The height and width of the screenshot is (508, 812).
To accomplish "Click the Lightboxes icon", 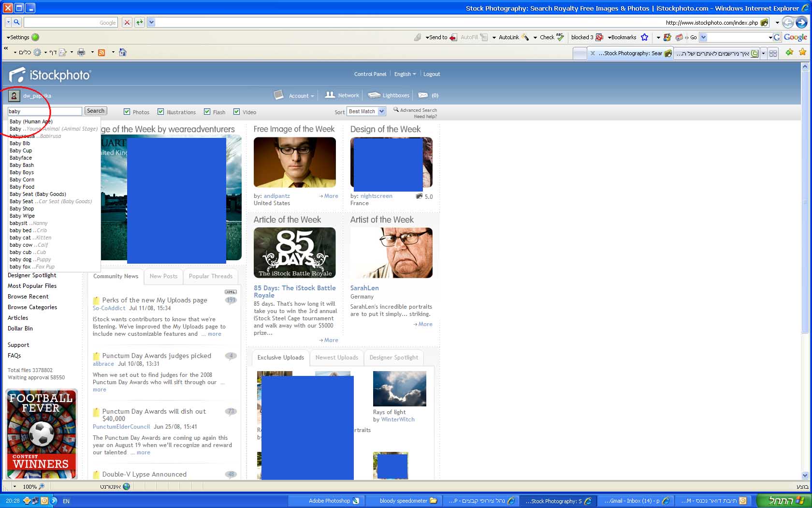I will click(374, 95).
